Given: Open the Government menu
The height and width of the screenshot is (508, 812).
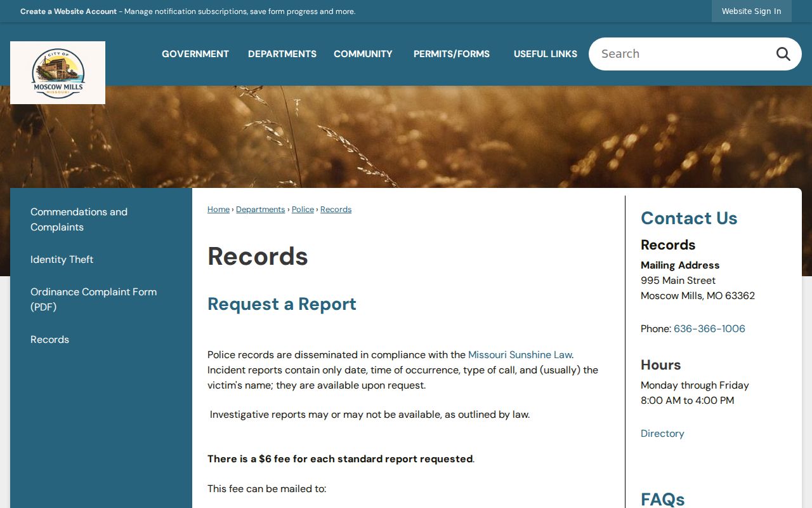Looking at the screenshot, I should point(195,54).
